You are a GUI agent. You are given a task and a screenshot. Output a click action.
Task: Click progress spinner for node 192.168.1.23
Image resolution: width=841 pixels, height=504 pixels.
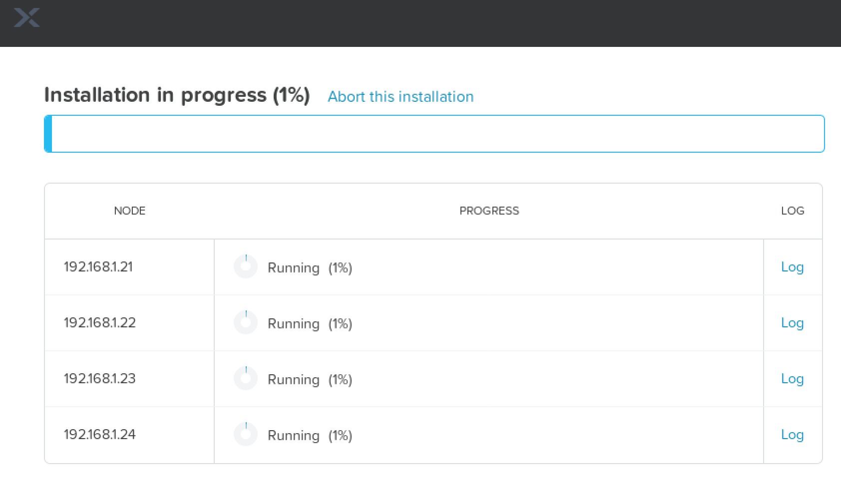245,379
